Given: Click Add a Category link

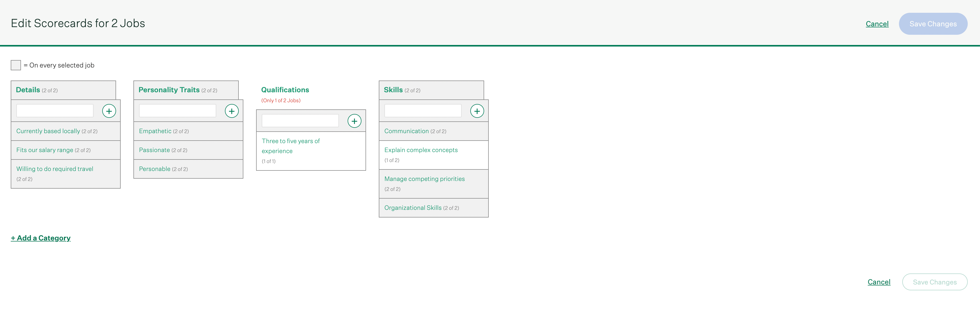Looking at the screenshot, I should pos(41,238).
